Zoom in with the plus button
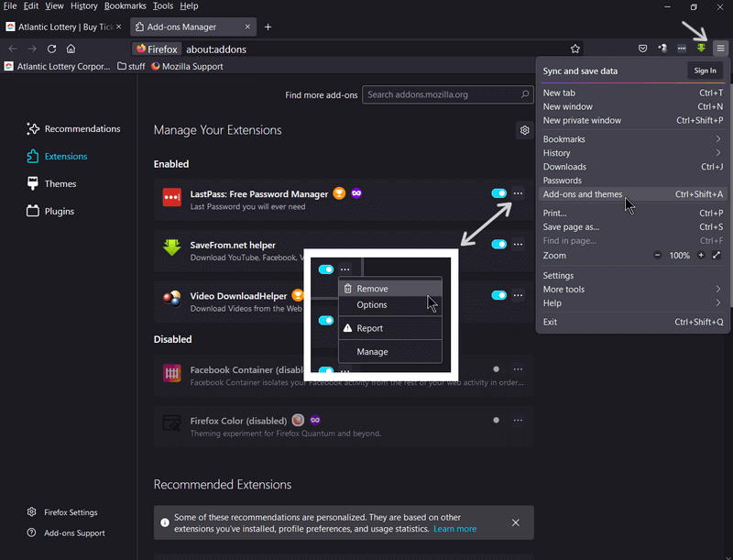Viewport: 733px width, 560px height. 701,255
